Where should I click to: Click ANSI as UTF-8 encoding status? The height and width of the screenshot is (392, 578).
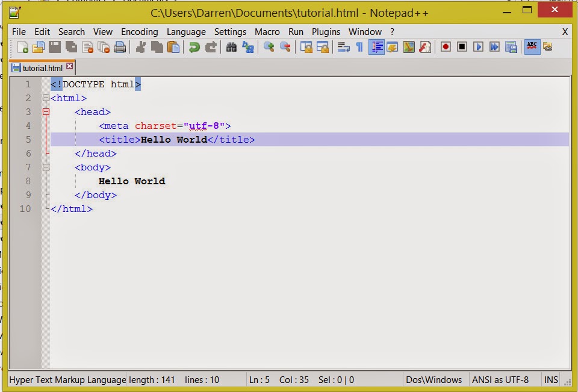click(x=500, y=380)
